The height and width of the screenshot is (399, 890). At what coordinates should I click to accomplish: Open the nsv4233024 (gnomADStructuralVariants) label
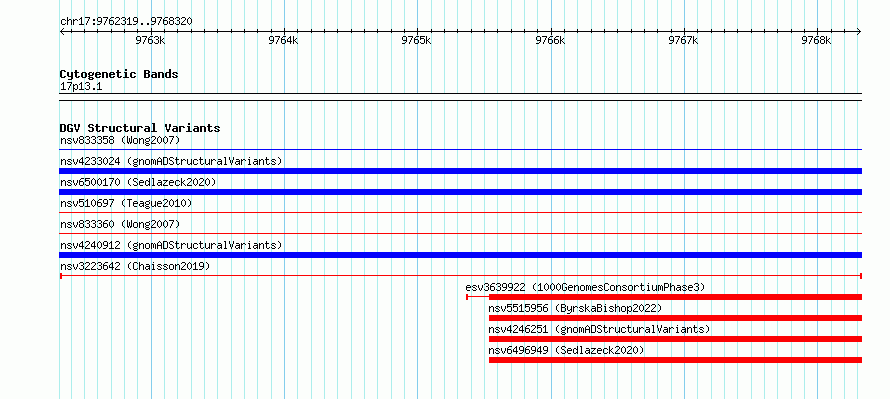tap(171, 161)
